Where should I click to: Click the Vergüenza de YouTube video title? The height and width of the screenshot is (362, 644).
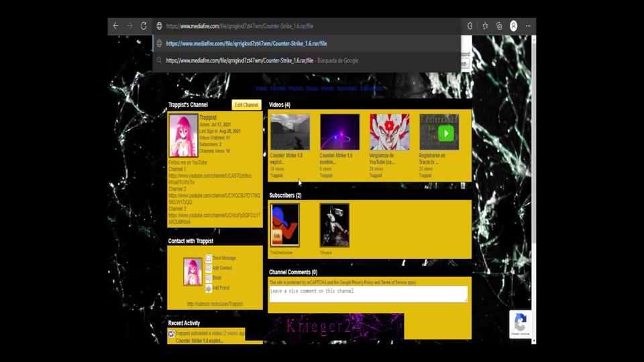coord(382,159)
